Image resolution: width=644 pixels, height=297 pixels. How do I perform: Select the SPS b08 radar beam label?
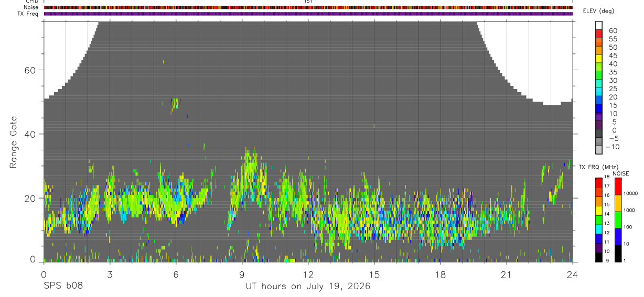[x=63, y=287]
